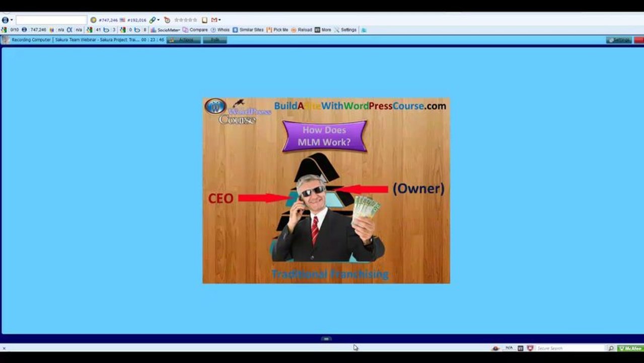
Task: Click the alpha symbol n/a indicator
Action: (x=75, y=30)
